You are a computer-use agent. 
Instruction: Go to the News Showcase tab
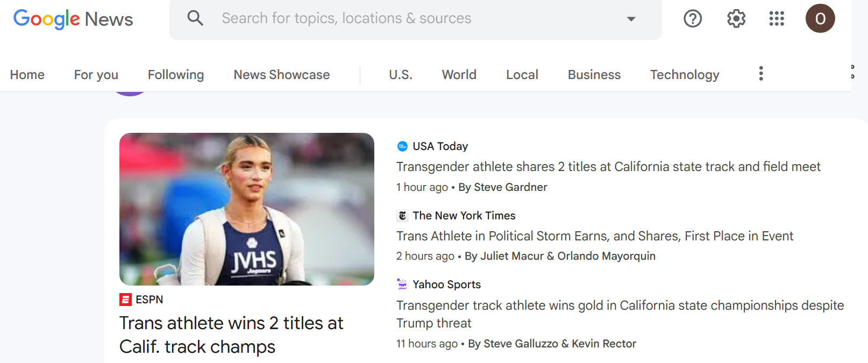coord(281,75)
